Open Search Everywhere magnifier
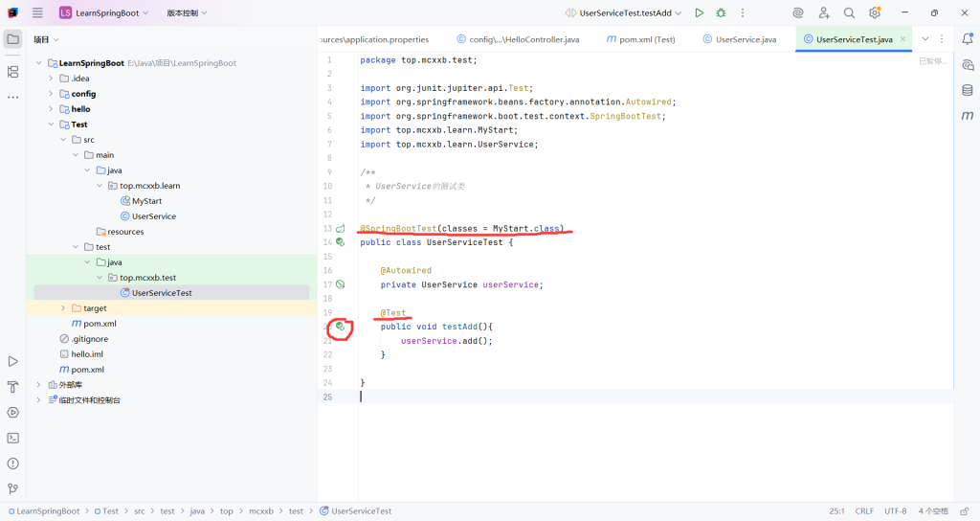The width and height of the screenshot is (980, 521). [849, 13]
